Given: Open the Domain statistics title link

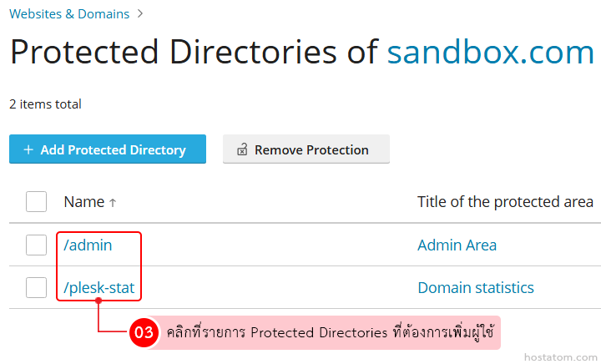Looking at the screenshot, I should (x=475, y=288).
